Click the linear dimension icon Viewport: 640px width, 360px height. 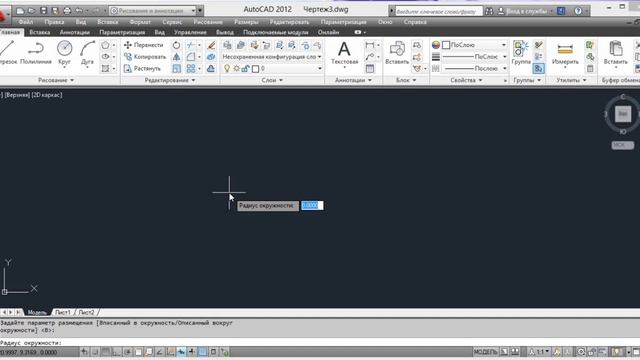370,45
